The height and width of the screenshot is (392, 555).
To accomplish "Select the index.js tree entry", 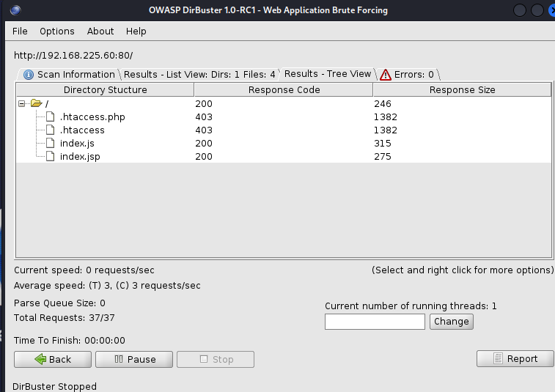I will 77,144.
